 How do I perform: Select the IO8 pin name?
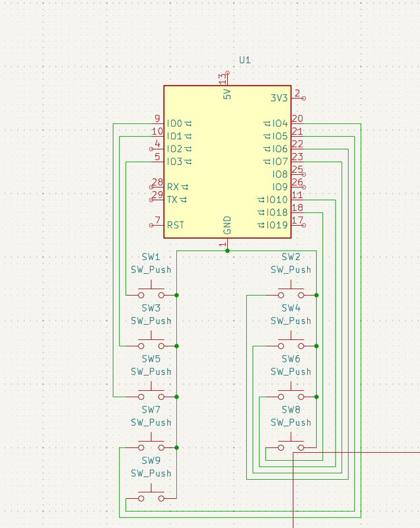click(x=280, y=174)
